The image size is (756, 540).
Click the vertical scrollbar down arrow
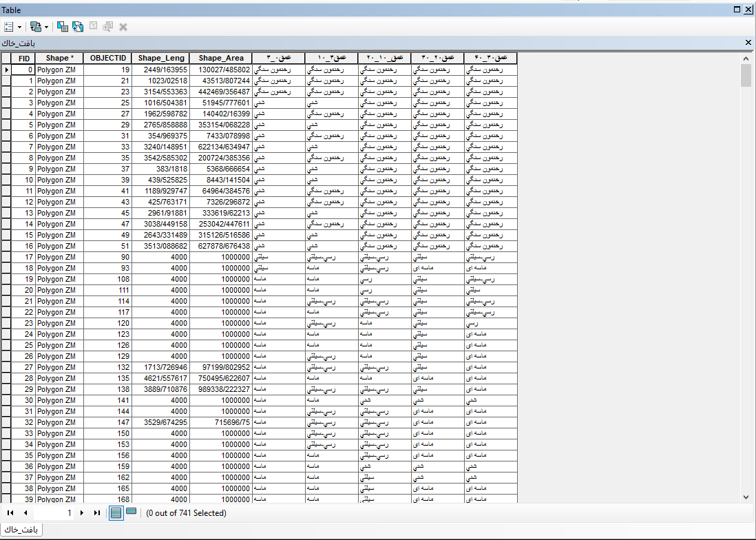click(x=746, y=497)
